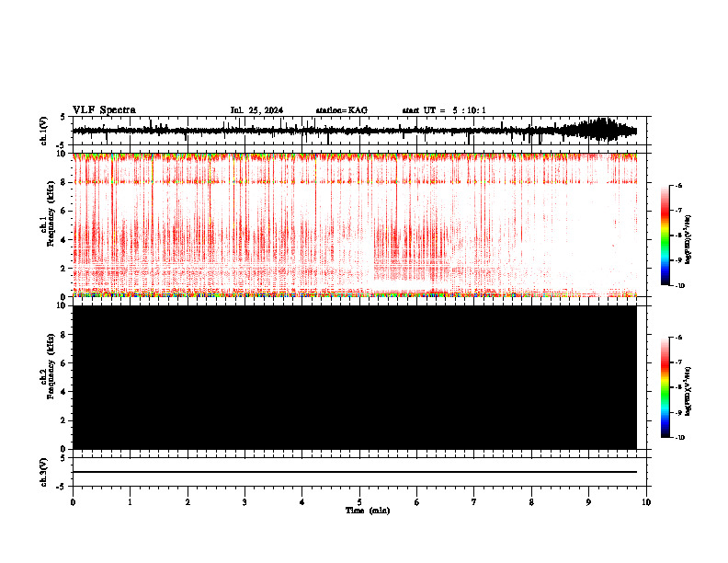The image size is (728, 563).
Task: Click the "VLF Spectra" plot title
Action: tap(104, 110)
